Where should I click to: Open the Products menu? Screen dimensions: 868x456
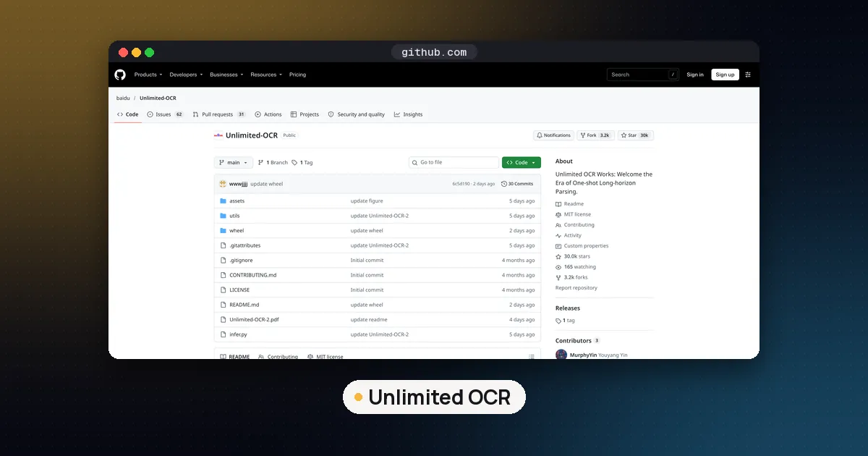click(148, 75)
